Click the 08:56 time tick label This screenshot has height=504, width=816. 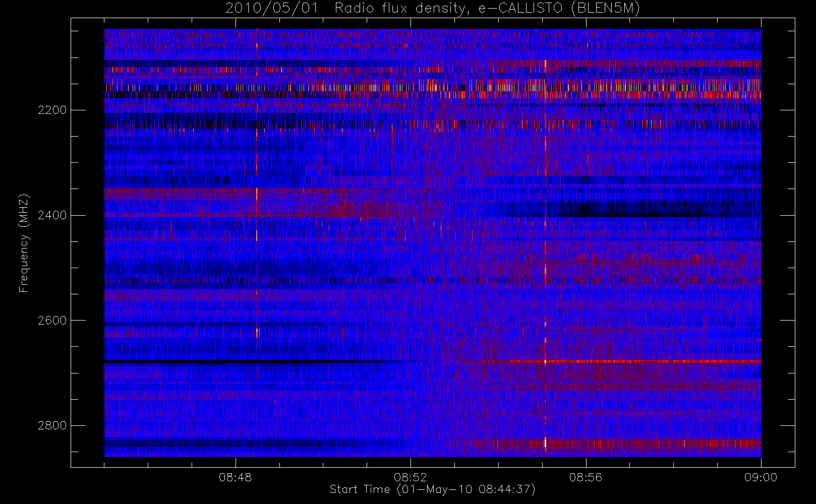[586, 477]
